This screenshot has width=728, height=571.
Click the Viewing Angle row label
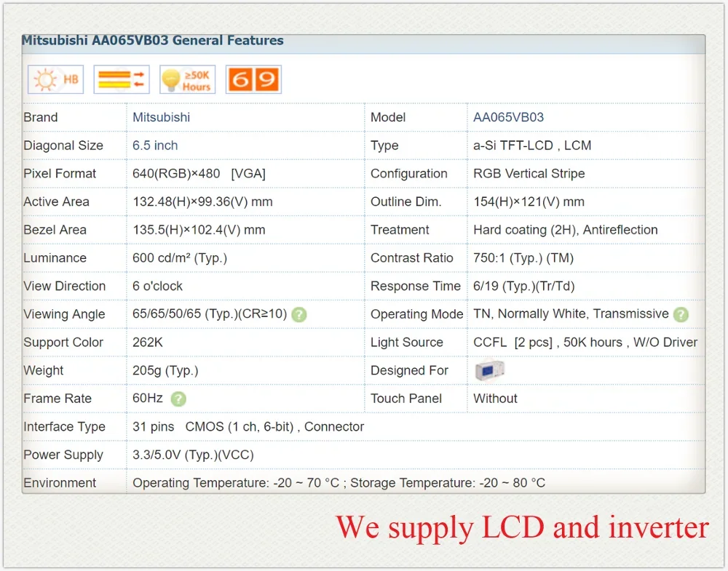click(64, 314)
